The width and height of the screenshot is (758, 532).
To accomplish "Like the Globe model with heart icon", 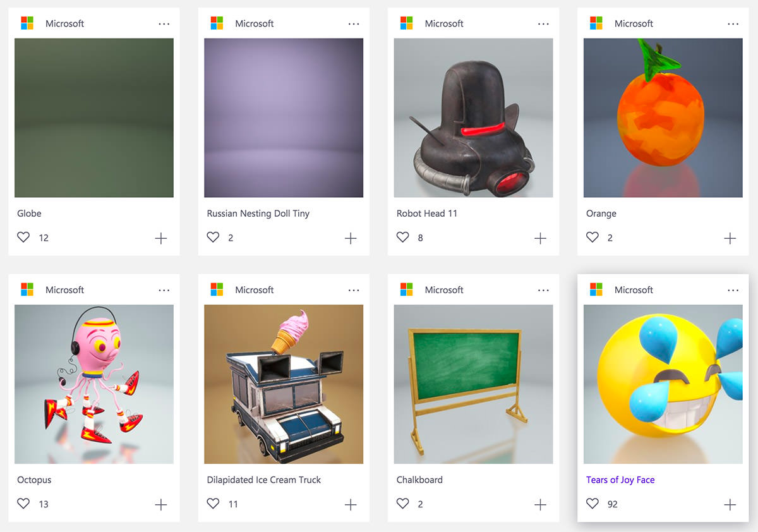I will coord(23,238).
